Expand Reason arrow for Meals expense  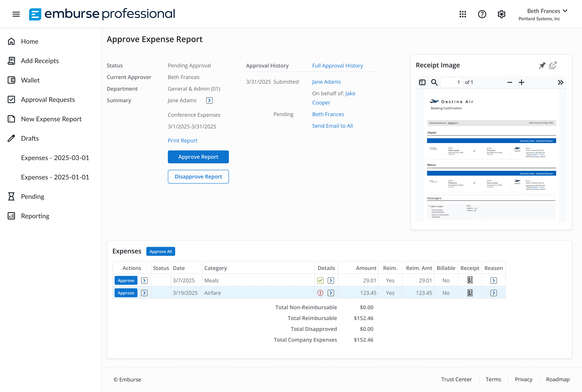(493, 280)
